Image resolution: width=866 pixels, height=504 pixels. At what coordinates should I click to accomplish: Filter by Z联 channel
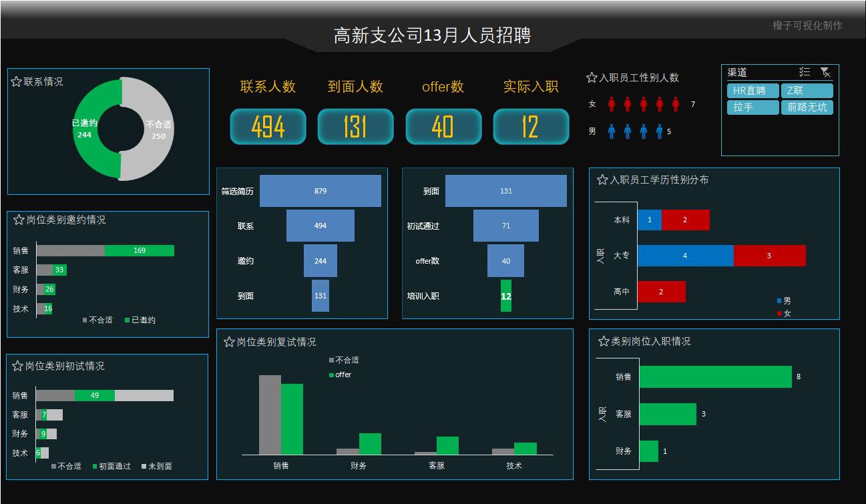807,91
